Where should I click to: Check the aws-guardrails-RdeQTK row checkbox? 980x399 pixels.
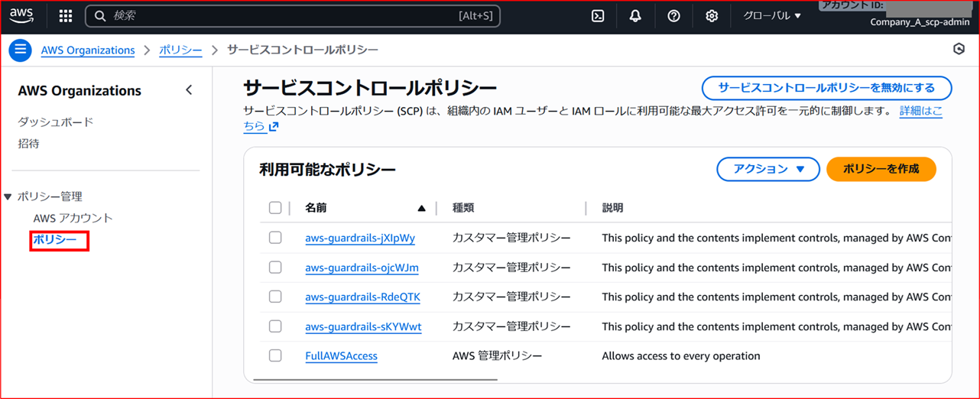pos(275,297)
